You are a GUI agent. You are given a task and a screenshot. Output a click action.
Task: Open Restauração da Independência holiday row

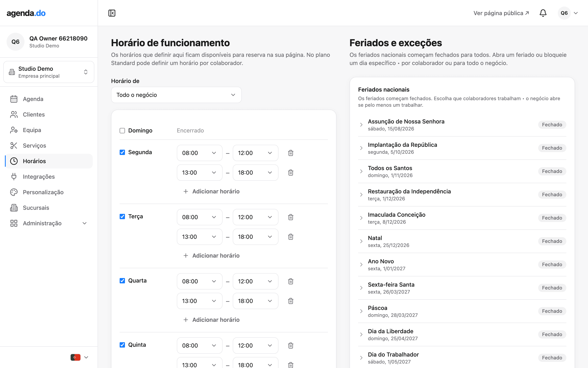pyautogui.click(x=462, y=195)
